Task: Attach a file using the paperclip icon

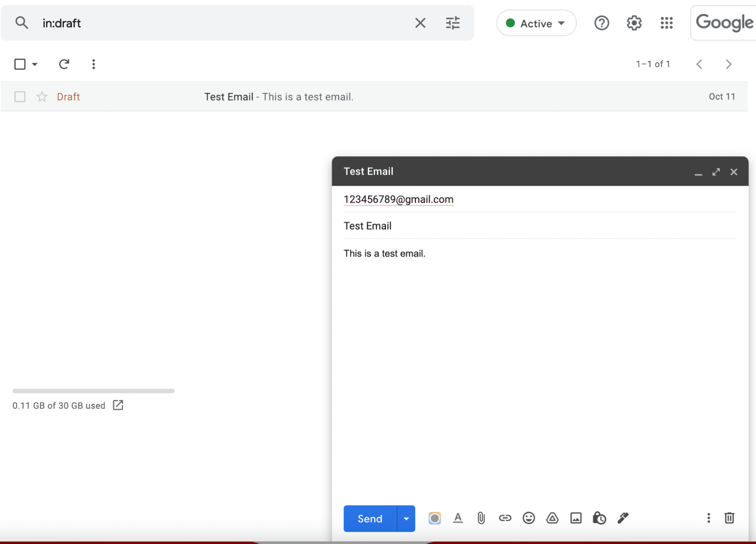Action: 481,518
